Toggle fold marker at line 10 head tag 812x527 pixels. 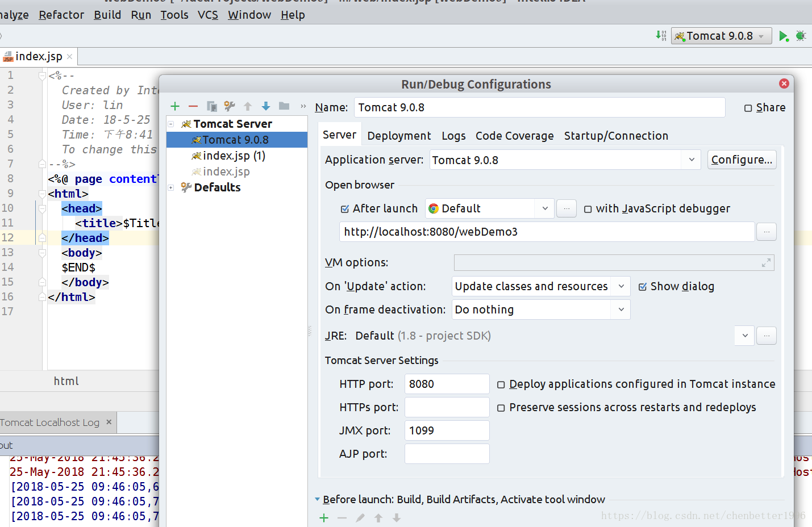click(42, 208)
